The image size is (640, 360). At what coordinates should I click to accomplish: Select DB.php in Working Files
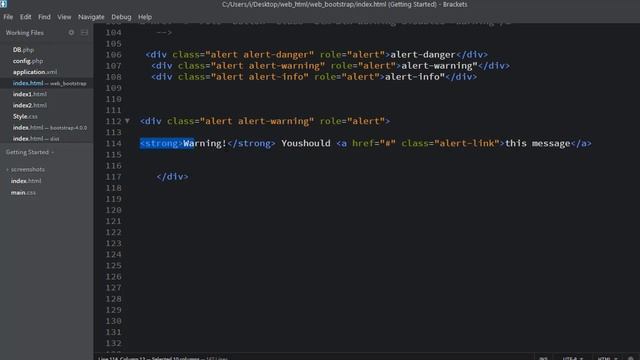click(23, 50)
